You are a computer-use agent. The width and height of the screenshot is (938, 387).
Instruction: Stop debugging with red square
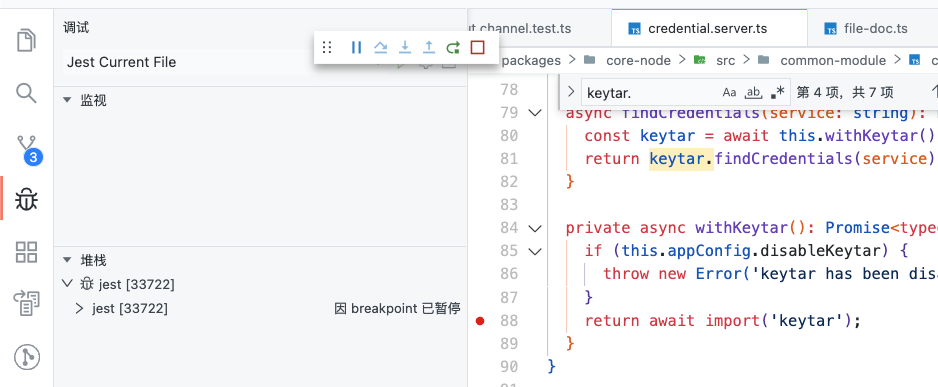pyautogui.click(x=477, y=47)
